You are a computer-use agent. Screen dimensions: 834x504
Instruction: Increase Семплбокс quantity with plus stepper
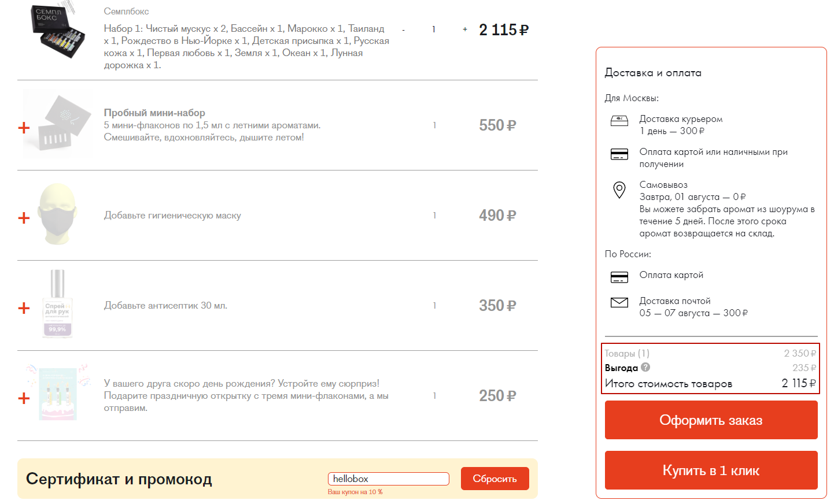[465, 29]
